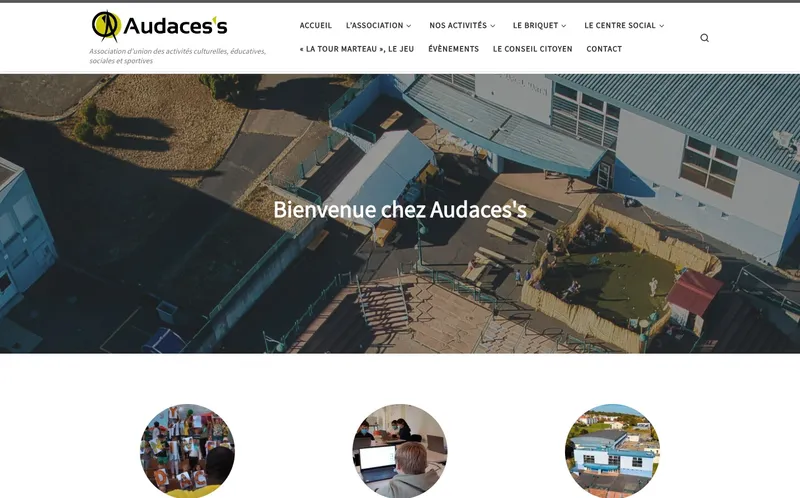800x498 pixels.
Task: Open the Le Conseil Citoyen page
Action: [x=533, y=49]
